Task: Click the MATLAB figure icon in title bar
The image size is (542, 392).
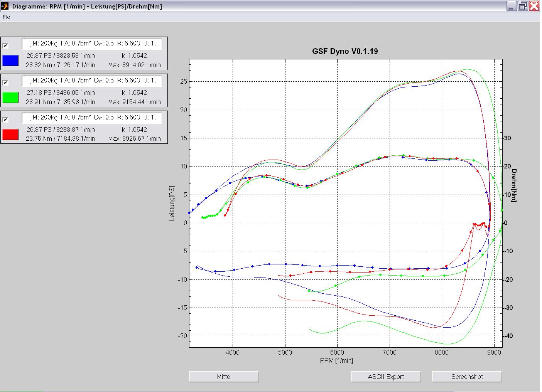Action: [5, 6]
